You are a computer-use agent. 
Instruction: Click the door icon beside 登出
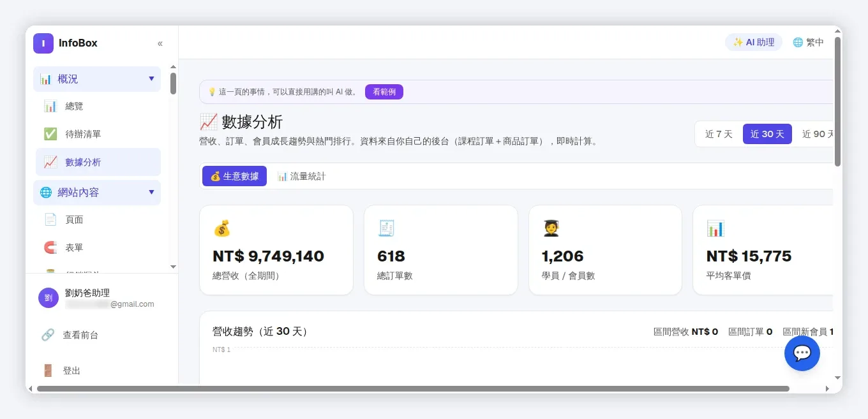coord(48,371)
